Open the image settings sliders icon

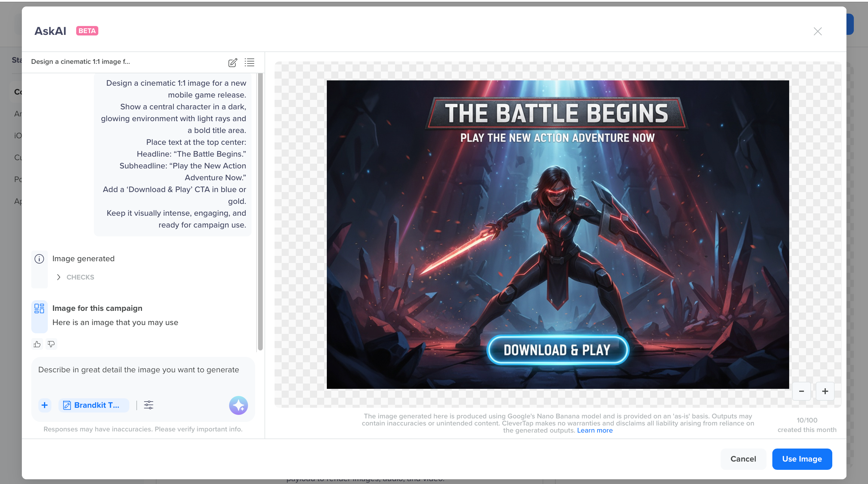[x=149, y=405]
